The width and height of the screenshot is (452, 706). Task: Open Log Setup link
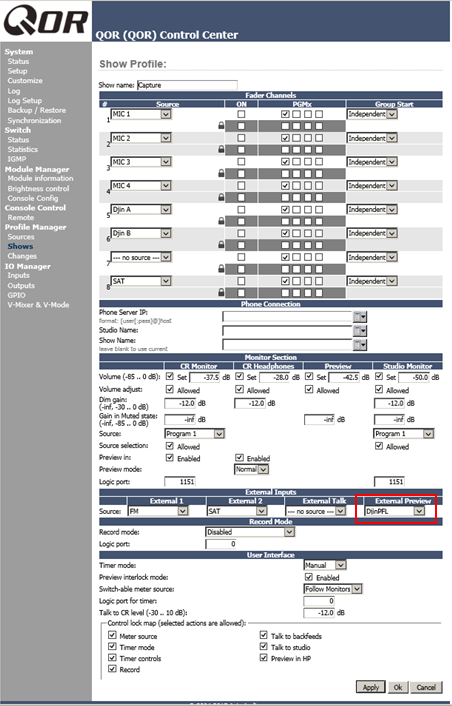click(24, 100)
